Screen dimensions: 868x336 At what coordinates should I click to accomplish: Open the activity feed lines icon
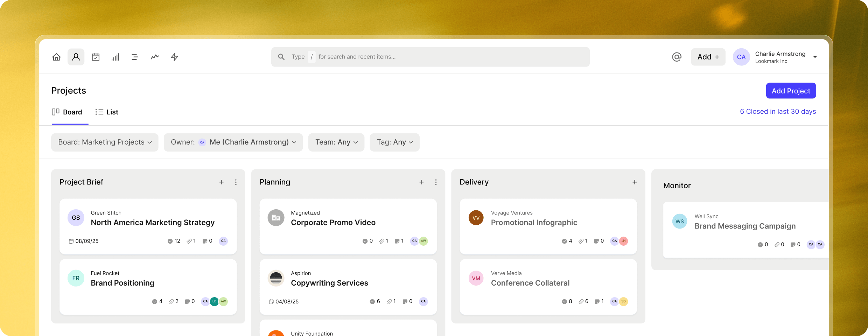[x=135, y=57]
